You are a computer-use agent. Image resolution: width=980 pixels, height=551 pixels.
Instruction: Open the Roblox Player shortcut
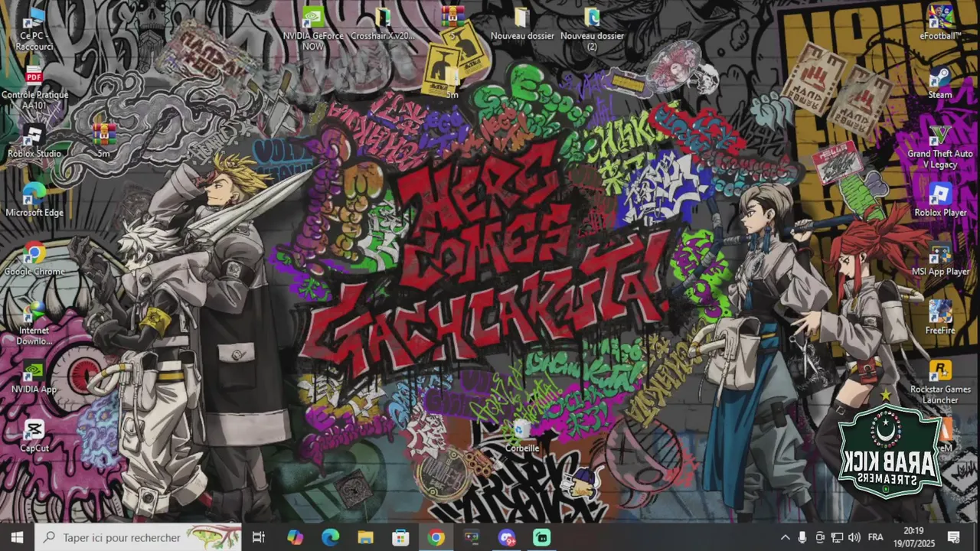[940, 201]
